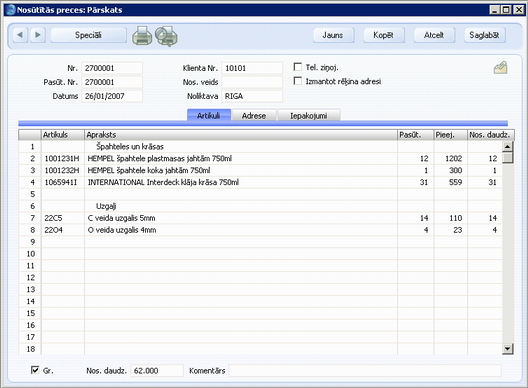Select 'C veida uzgalis 5mm' description

click(122, 218)
